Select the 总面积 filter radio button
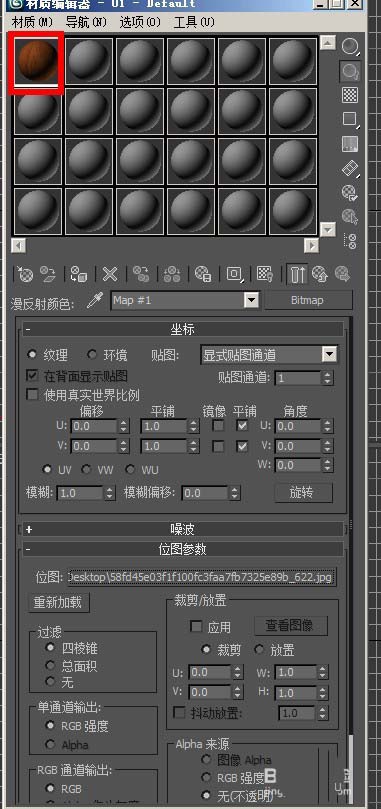The width and height of the screenshot is (381, 809). click(50, 665)
